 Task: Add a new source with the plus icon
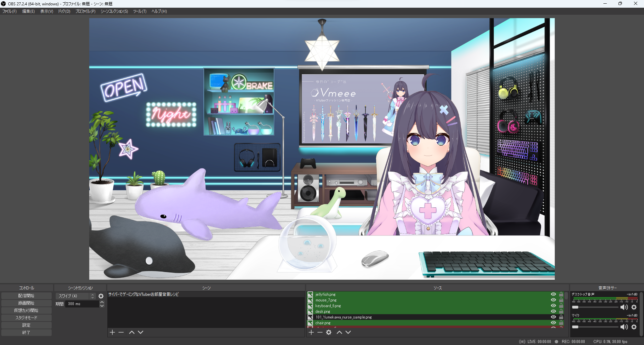coord(311,332)
